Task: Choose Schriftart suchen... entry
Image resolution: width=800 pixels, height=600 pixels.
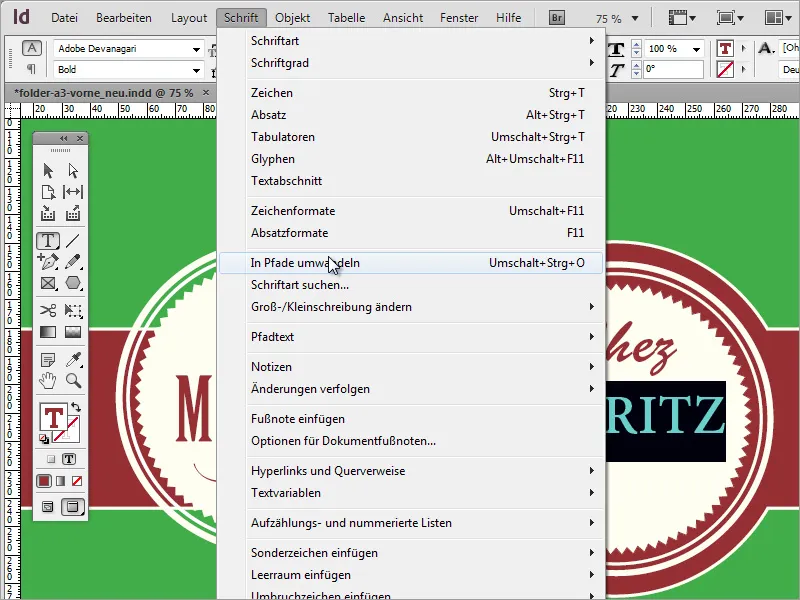Action: click(411, 285)
